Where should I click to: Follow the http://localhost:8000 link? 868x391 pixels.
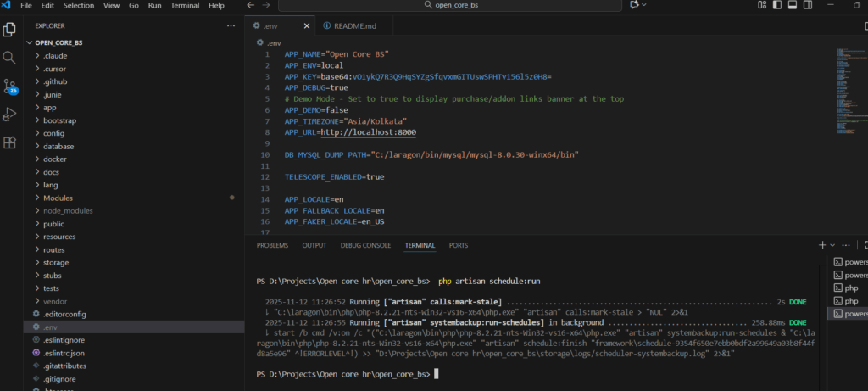pyautogui.click(x=368, y=133)
